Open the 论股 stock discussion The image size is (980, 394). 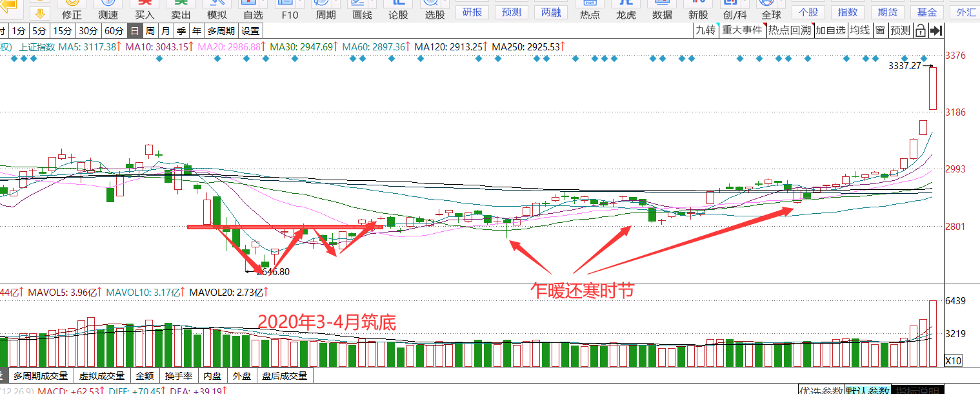pos(398,10)
